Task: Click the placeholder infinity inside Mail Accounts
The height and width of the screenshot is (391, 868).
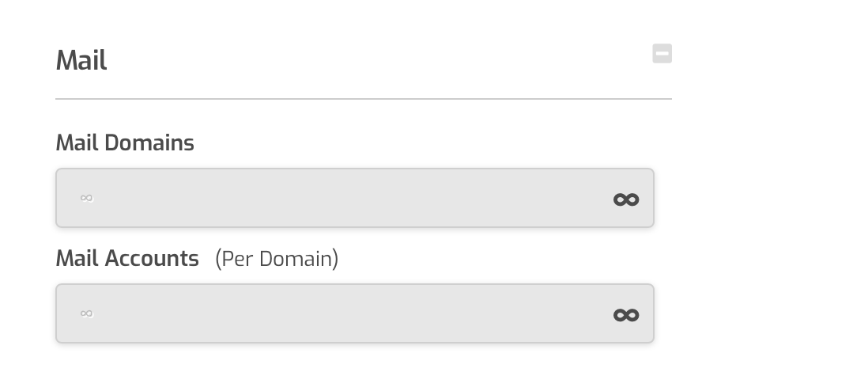Action: (x=87, y=313)
